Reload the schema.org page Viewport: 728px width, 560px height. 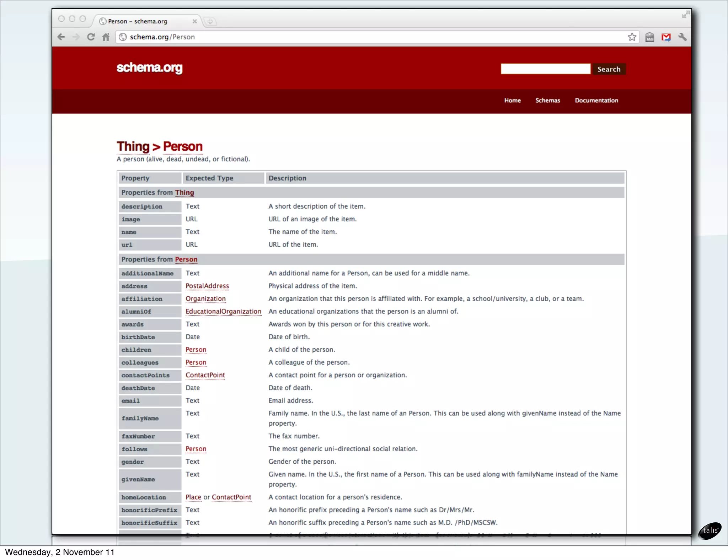click(91, 37)
